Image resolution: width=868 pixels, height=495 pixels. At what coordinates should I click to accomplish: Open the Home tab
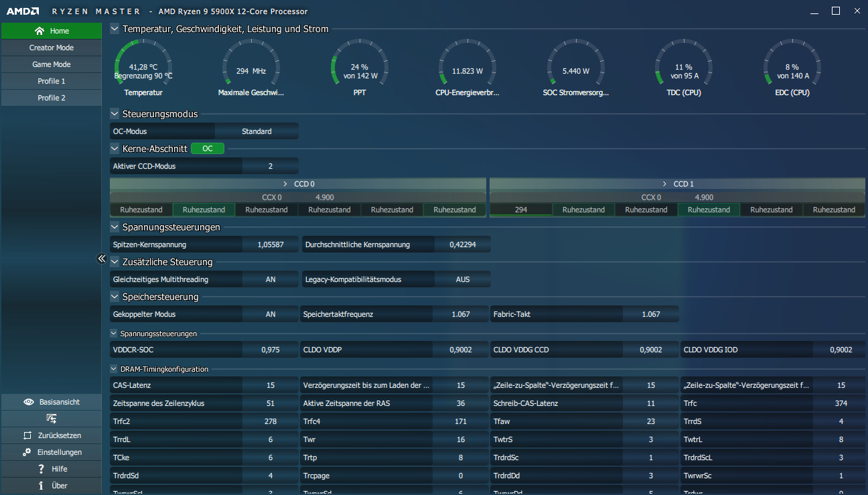coord(51,31)
